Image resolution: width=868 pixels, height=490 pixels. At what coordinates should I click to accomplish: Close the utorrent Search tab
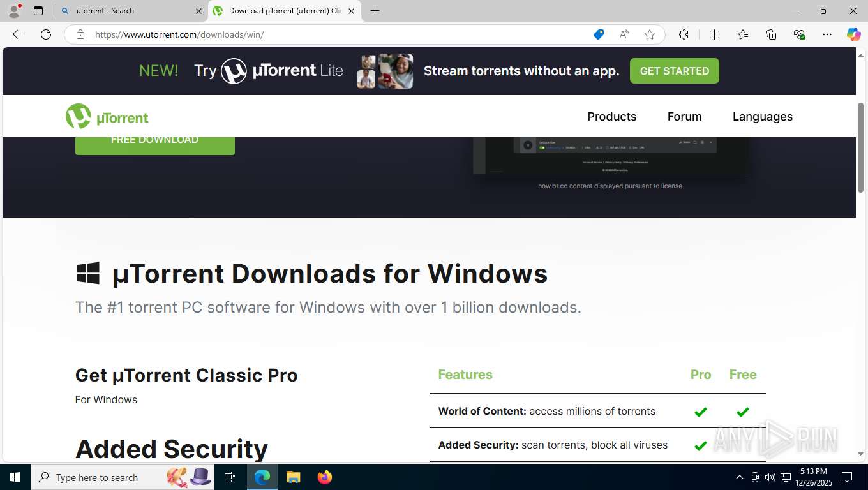click(x=198, y=11)
